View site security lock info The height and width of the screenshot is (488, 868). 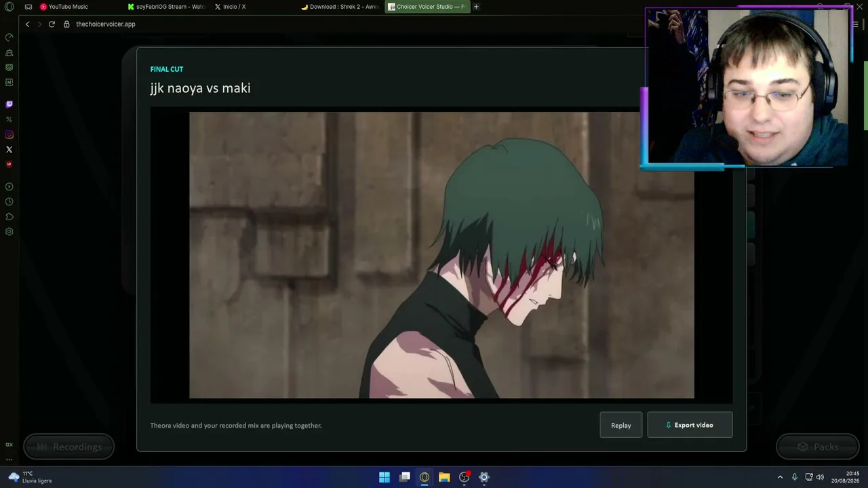pos(66,24)
